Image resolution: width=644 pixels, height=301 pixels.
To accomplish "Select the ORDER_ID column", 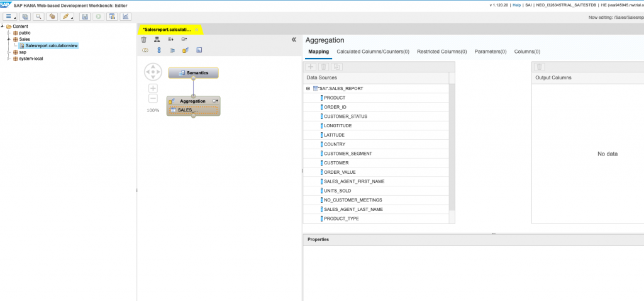I will (376, 107).
